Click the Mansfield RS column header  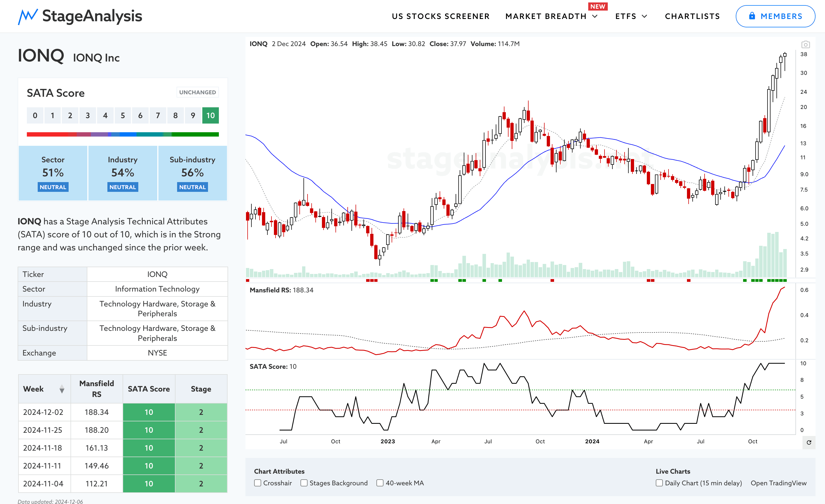97,389
